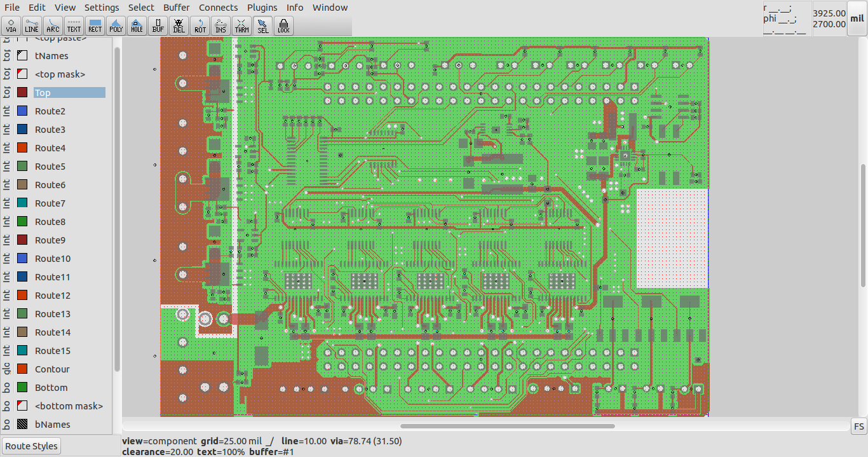The image size is (868, 457).
Task: Select the TEXT tool
Action: (x=74, y=25)
